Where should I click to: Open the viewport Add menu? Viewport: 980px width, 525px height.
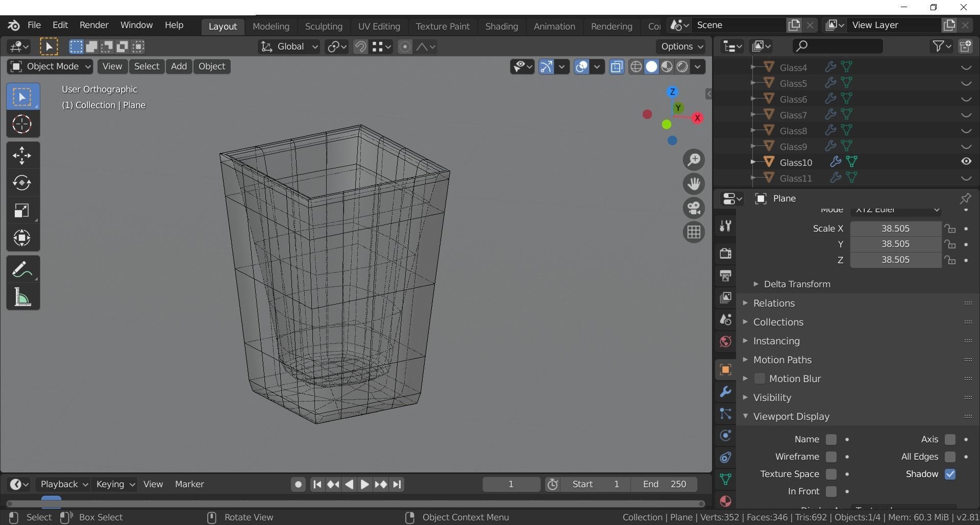click(x=179, y=66)
